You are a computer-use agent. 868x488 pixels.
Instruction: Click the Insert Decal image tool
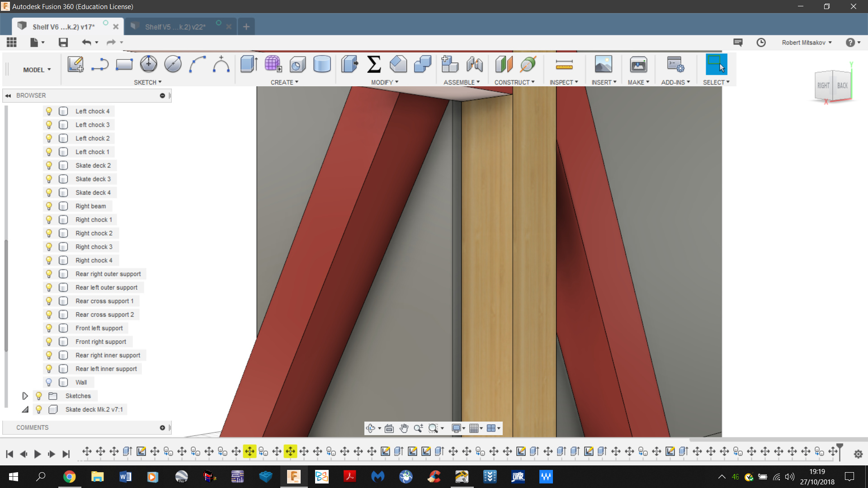tap(603, 64)
